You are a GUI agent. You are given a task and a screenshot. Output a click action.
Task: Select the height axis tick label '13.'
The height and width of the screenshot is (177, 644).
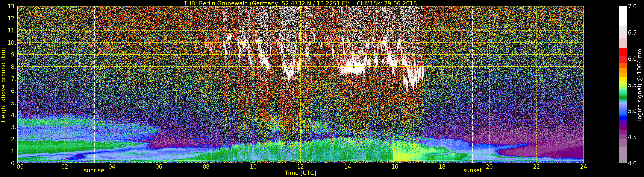(12, 7)
